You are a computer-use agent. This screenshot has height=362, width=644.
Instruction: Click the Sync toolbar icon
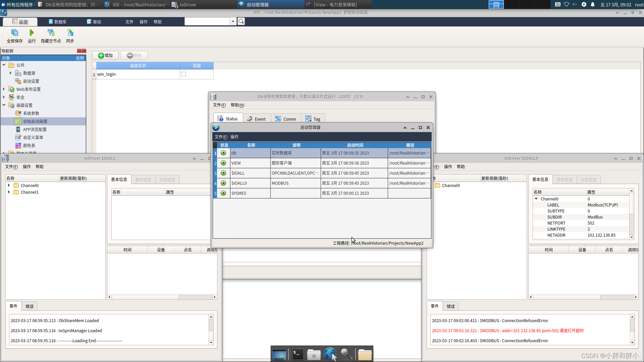tap(70, 33)
